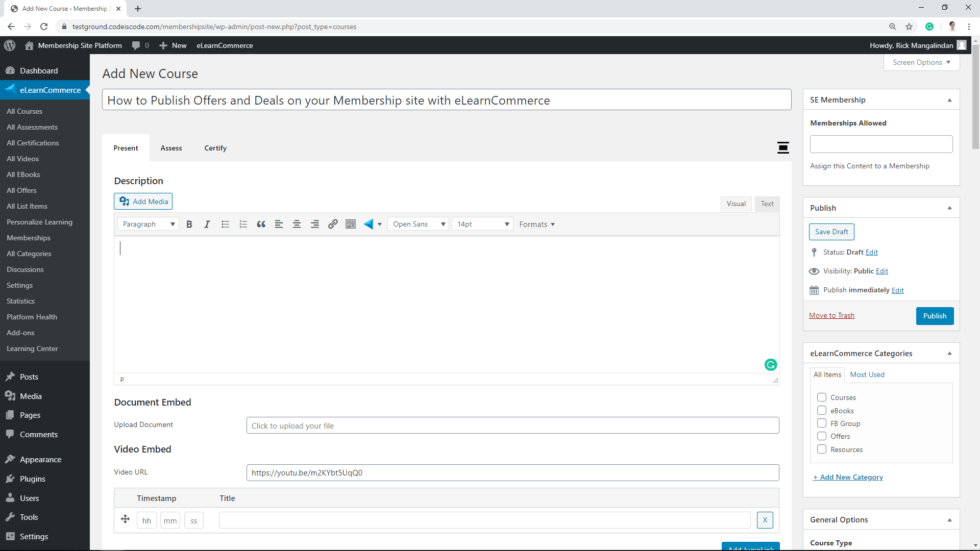Toggle bold formatting in the editor toolbar
Image resolution: width=980 pixels, height=551 pixels.
click(189, 224)
